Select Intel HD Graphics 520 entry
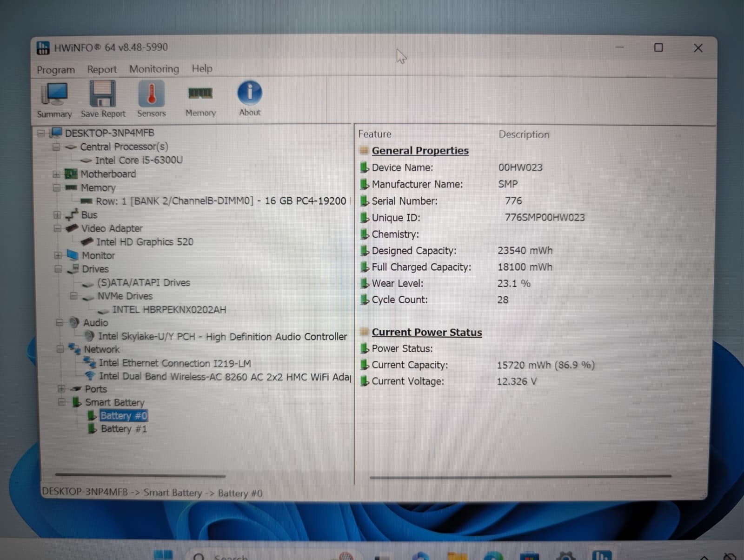Viewport: 744px width, 560px height. point(145,242)
